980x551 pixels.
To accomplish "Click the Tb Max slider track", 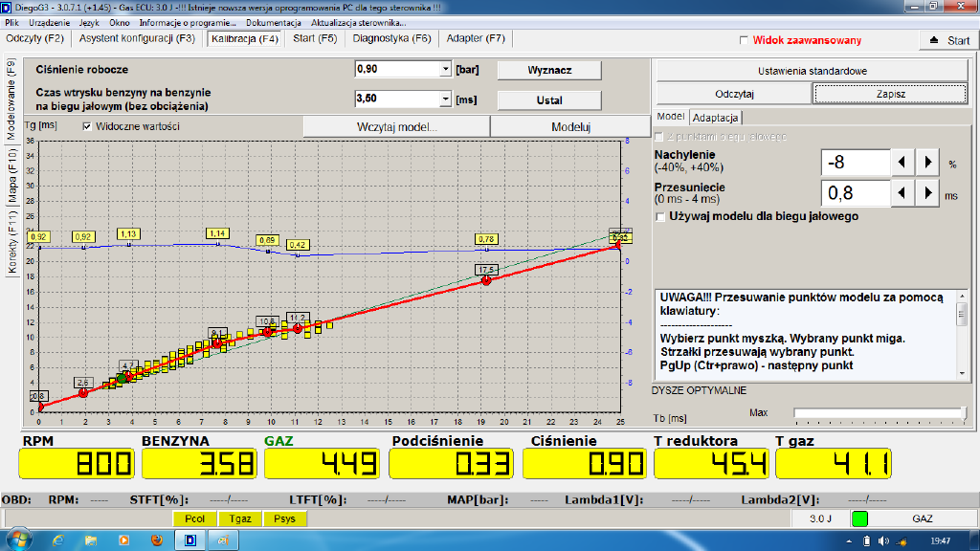I will click(x=880, y=413).
